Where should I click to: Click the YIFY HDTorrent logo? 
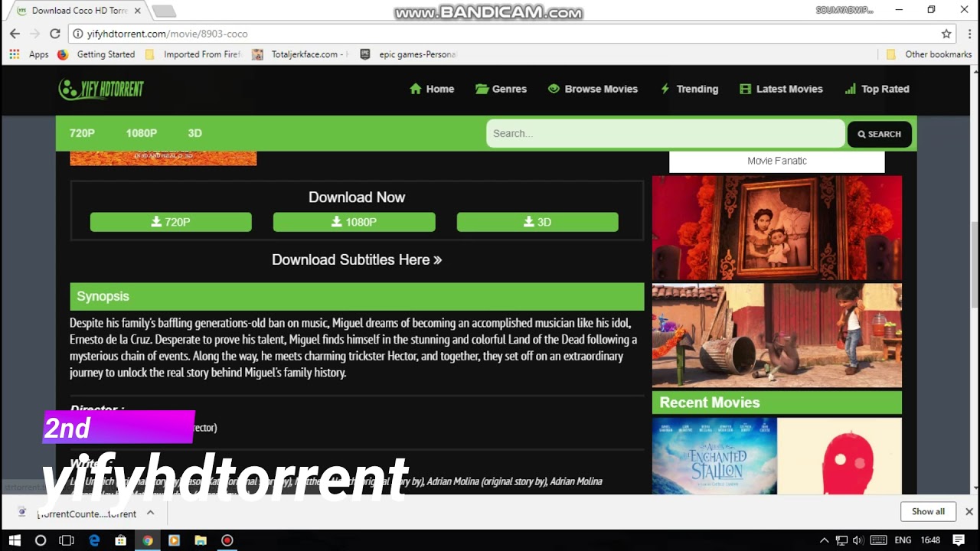(x=101, y=89)
